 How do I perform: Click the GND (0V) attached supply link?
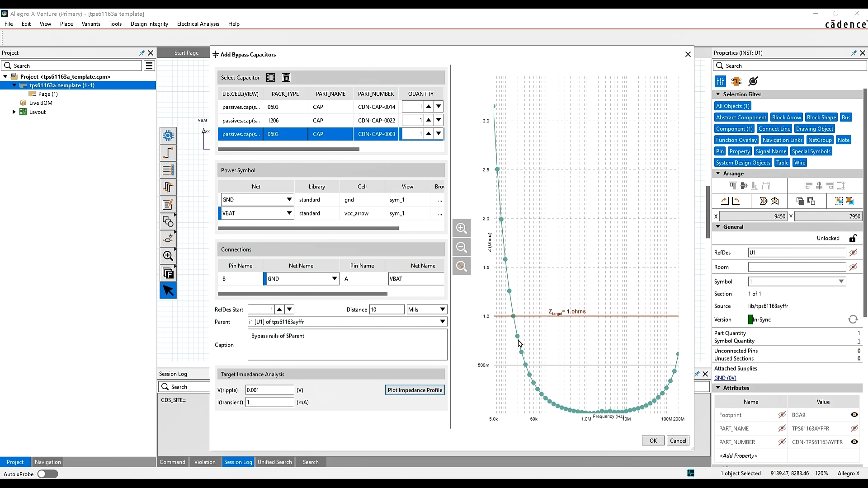click(725, 378)
